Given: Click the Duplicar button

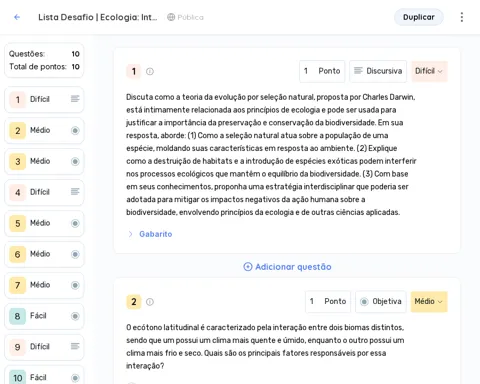Looking at the screenshot, I should (419, 17).
